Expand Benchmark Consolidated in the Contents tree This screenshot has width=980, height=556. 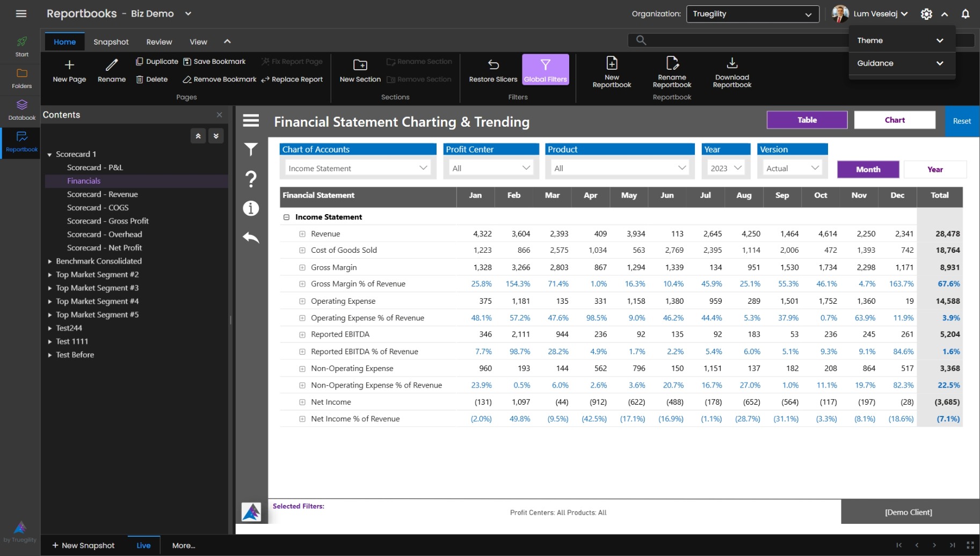tap(50, 261)
